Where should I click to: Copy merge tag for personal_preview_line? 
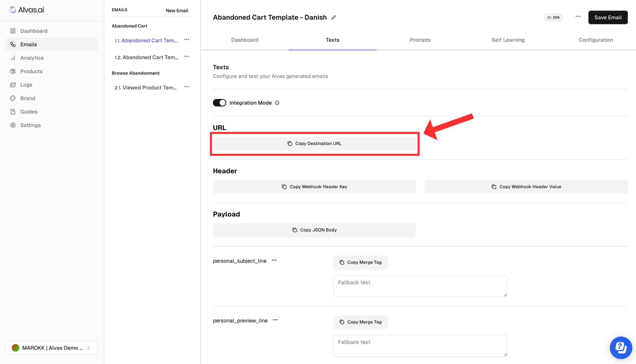tap(360, 322)
